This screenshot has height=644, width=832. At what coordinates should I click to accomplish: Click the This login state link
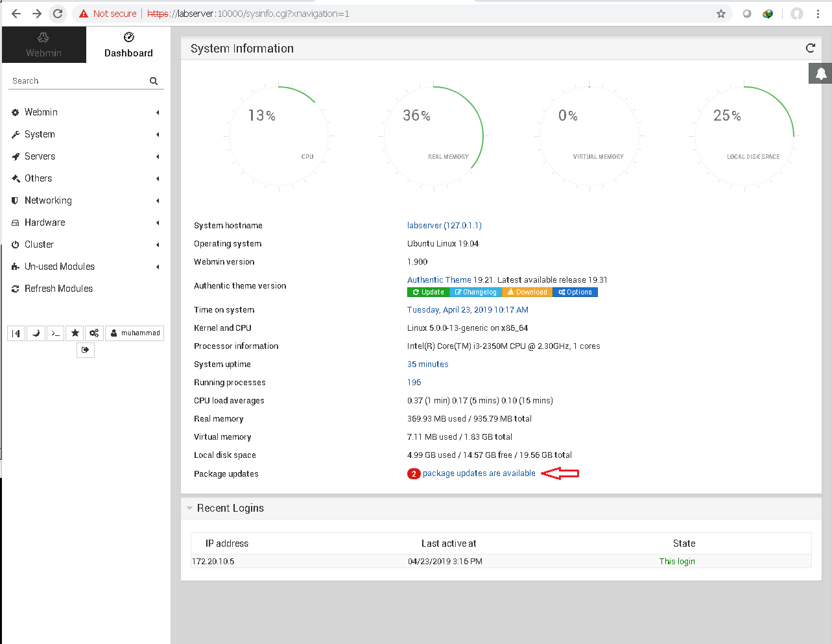pos(677,562)
